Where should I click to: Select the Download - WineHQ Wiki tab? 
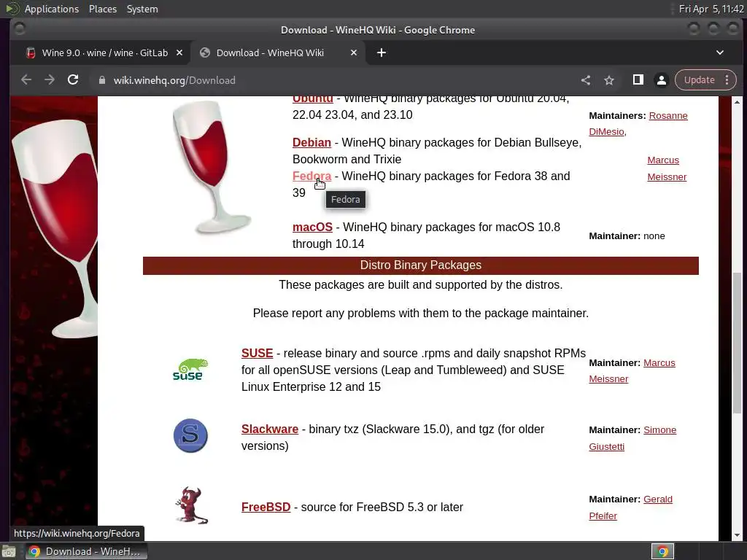click(x=278, y=52)
